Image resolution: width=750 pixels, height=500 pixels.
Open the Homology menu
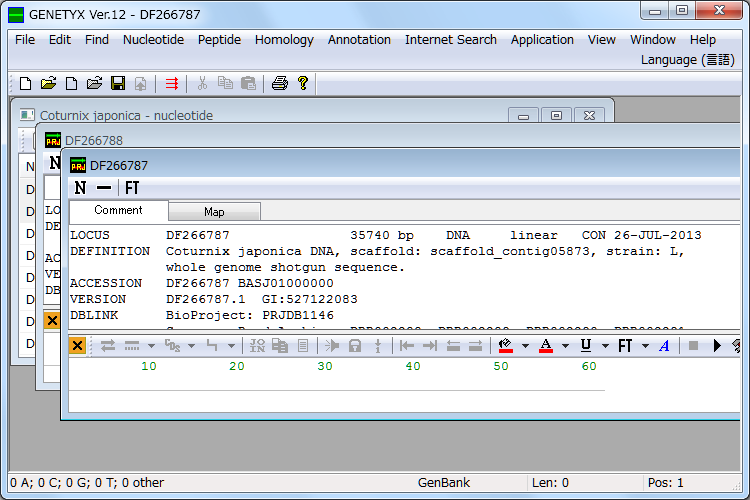(284, 40)
